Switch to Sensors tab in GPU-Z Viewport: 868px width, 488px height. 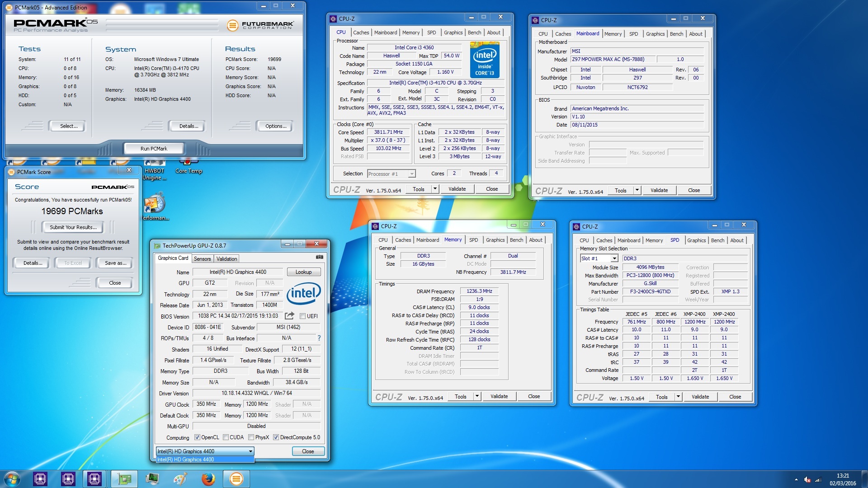coord(203,259)
